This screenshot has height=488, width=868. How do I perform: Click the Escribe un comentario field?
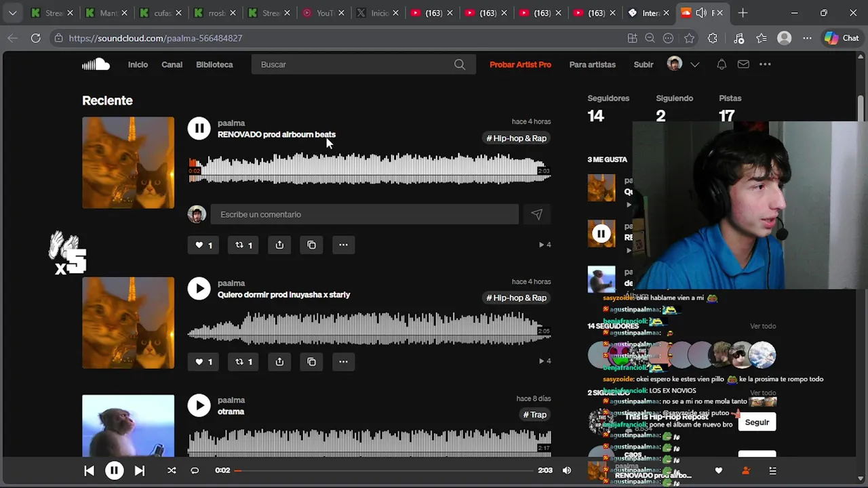coord(365,214)
